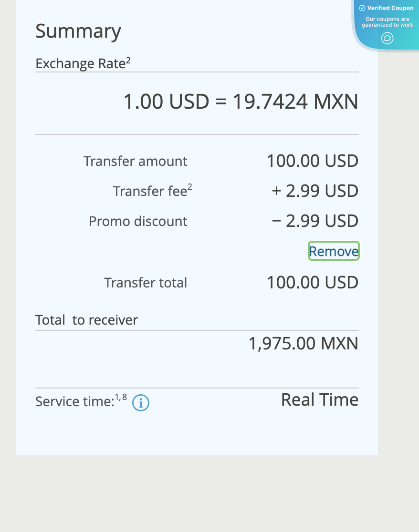The height and width of the screenshot is (532, 419).
Task: Click the Exchange Rate footnote superscript
Action: [x=128, y=61]
